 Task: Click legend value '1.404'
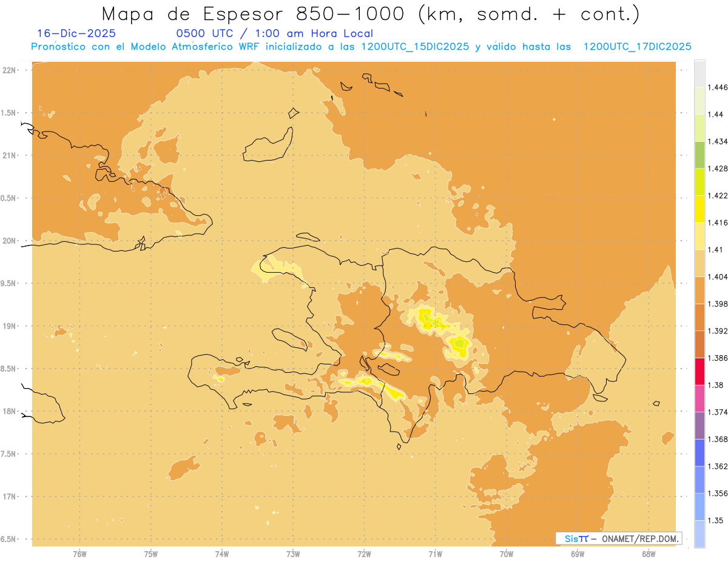(x=718, y=276)
